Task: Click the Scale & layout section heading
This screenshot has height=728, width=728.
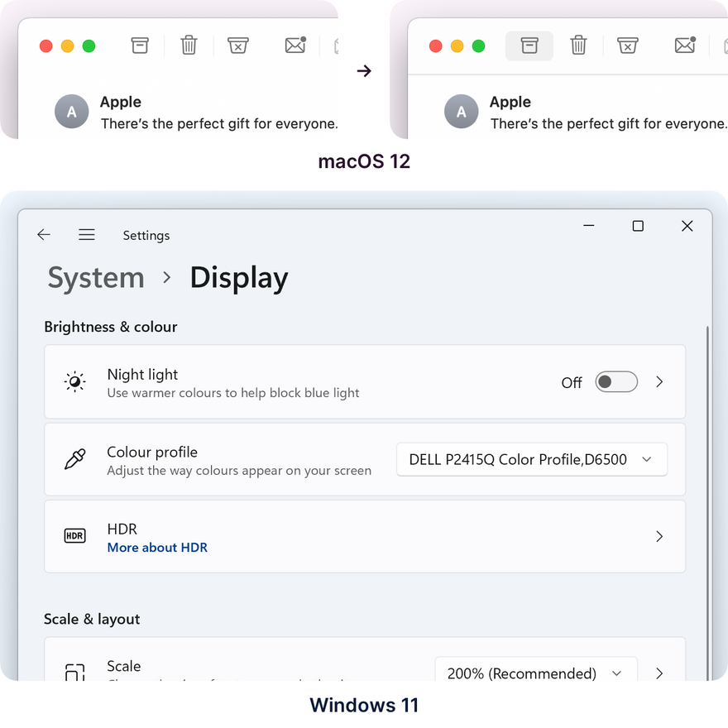Action: pos(92,619)
